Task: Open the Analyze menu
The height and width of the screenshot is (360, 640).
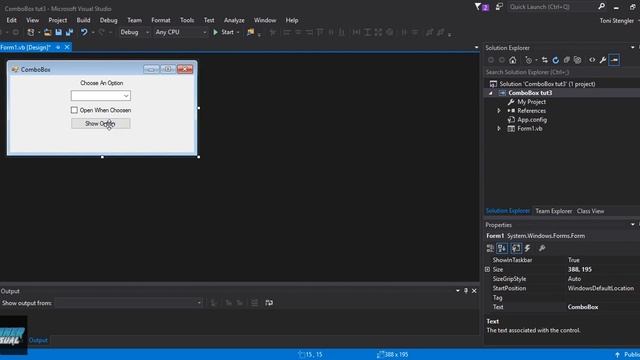Action: click(x=234, y=20)
